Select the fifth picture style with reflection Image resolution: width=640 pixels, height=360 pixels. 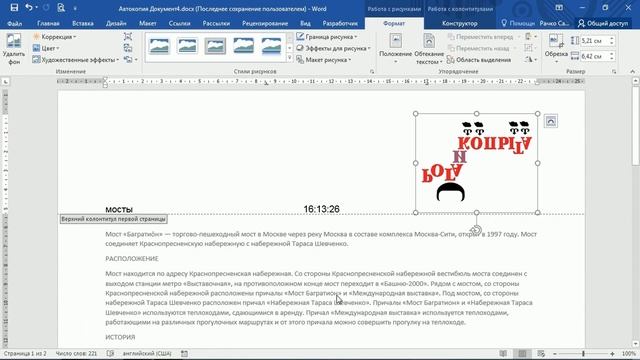pyautogui.click(x=271, y=46)
